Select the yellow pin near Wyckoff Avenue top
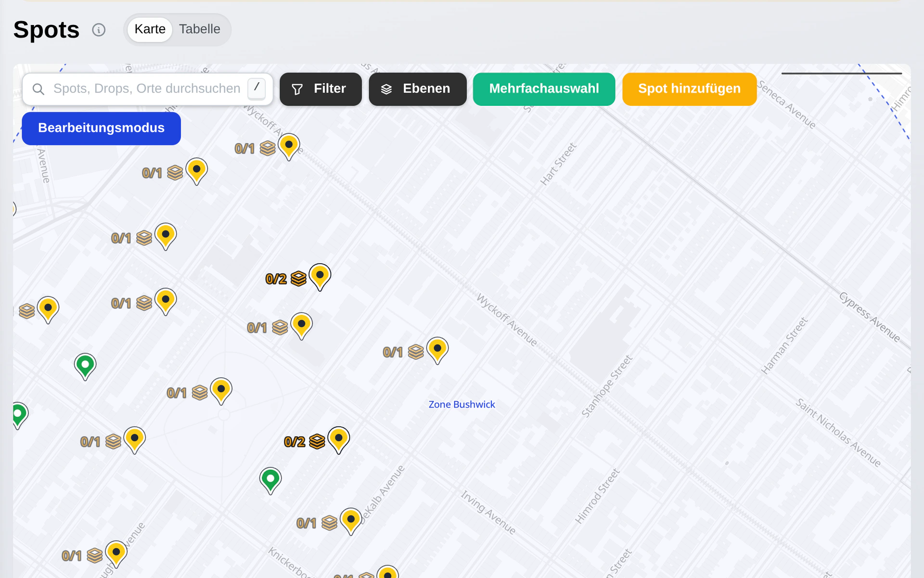 point(289,147)
